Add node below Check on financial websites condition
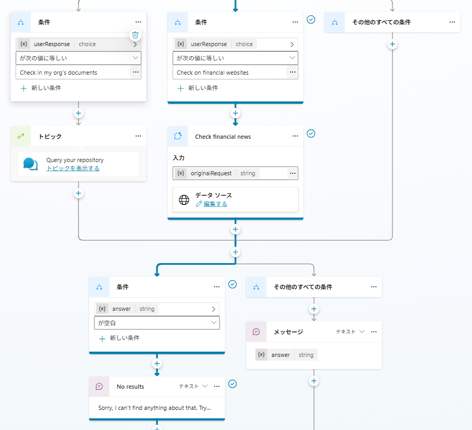The image size is (472, 430). [235, 113]
